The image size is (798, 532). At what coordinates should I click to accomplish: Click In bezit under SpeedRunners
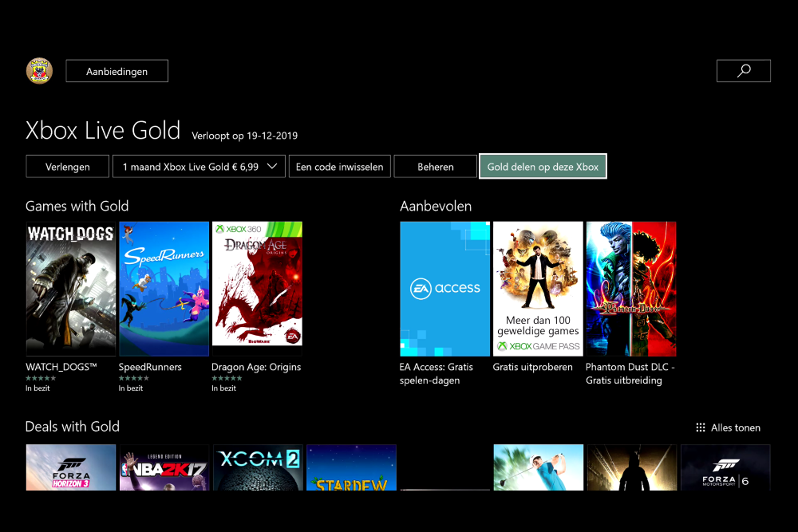click(131, 388)
